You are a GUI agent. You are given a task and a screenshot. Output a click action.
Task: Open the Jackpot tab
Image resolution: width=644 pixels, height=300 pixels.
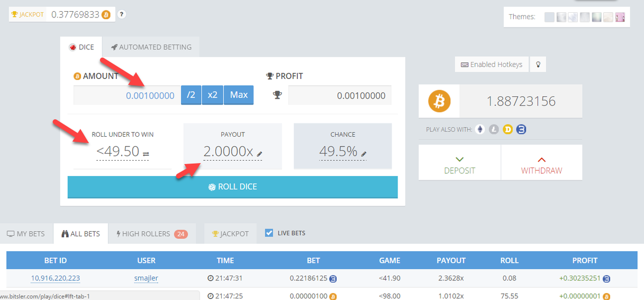click(x=230, y=234)
